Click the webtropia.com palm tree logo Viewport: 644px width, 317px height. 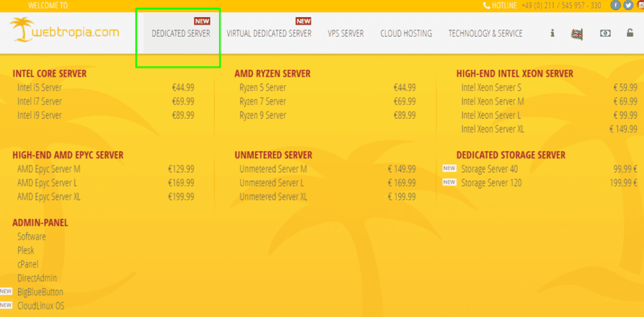point(65,31)
